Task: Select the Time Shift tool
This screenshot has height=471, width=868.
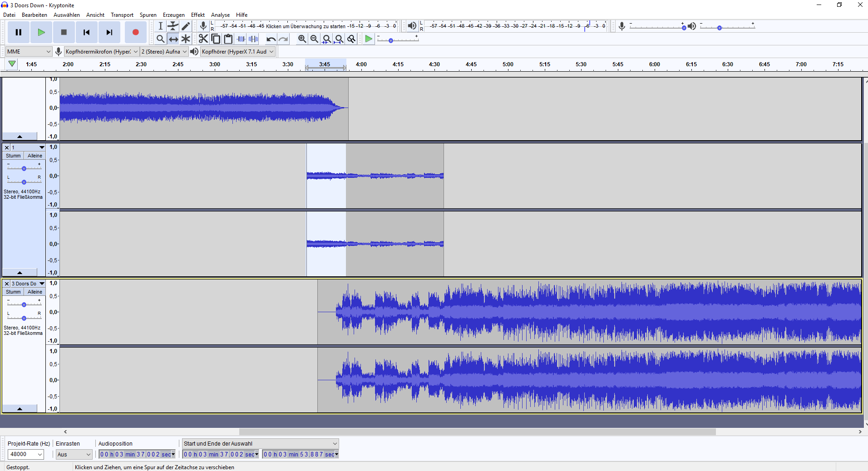Action: coord(173,39)
